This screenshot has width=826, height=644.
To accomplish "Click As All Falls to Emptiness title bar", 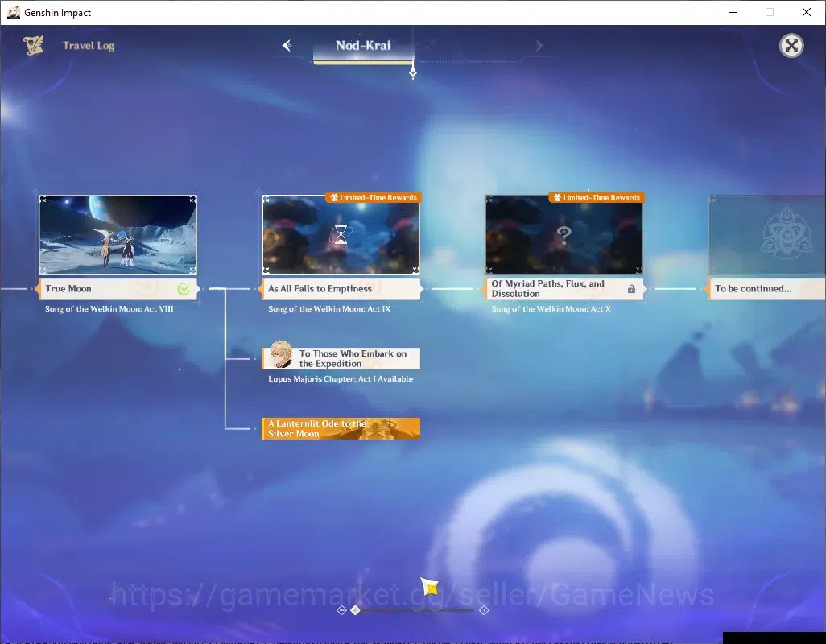I will point(341,288).
